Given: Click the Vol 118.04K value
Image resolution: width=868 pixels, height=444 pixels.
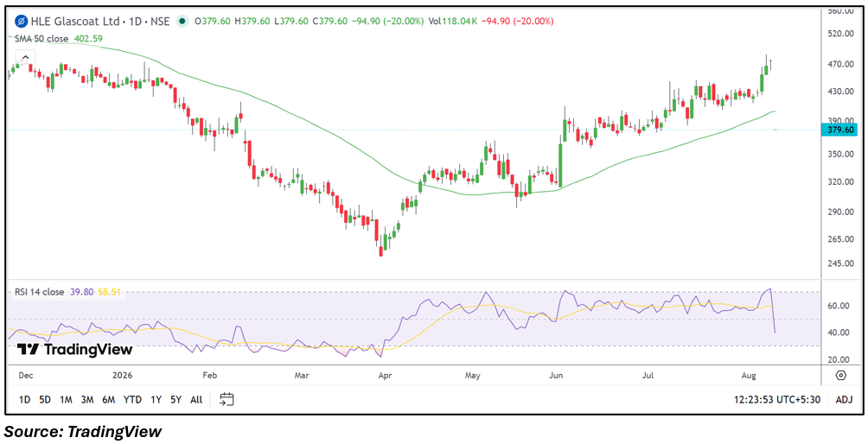Looking at the screenshot, I should click(453, 22).
